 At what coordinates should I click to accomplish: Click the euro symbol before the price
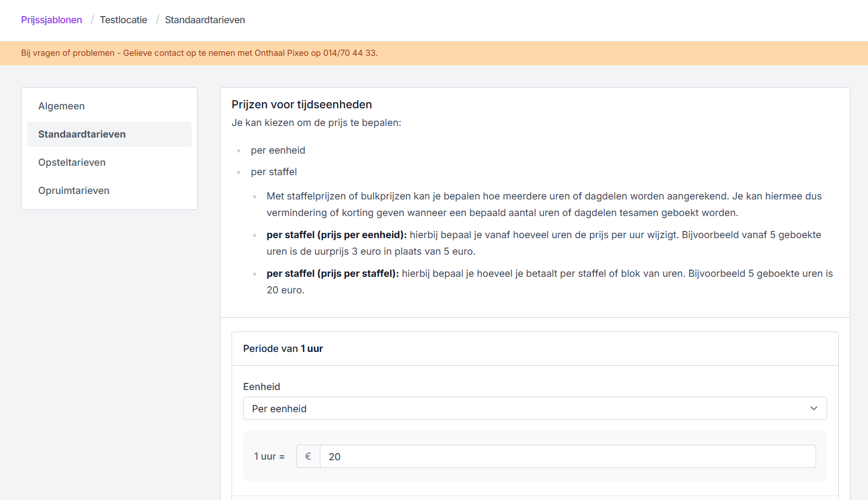[x=308, y=456]
